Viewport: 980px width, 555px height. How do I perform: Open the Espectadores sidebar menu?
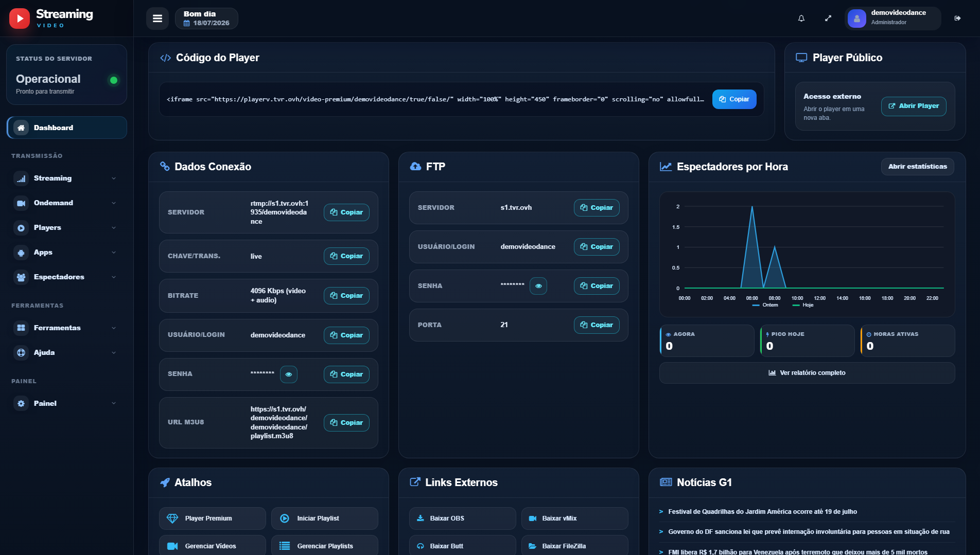point(67,277)
